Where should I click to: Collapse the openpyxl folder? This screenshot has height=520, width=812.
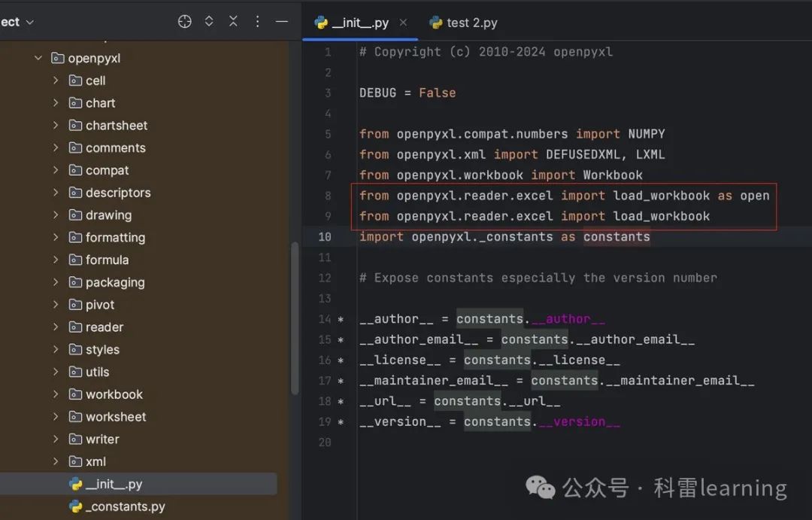[x=38, y=57]
